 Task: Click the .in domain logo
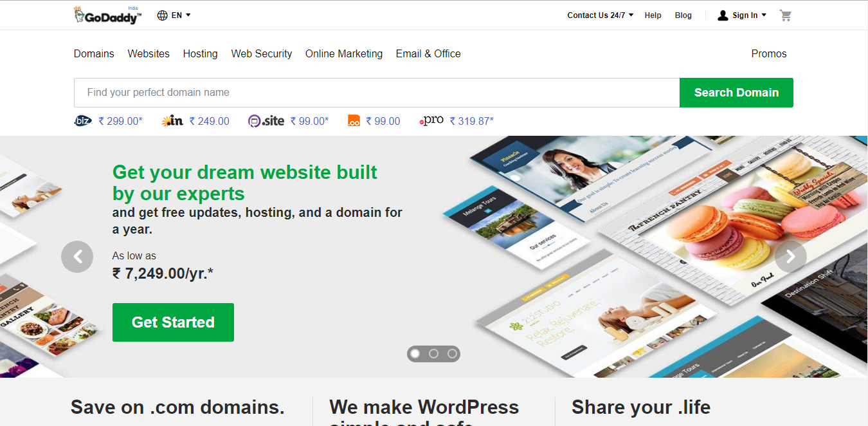(172, 120)
